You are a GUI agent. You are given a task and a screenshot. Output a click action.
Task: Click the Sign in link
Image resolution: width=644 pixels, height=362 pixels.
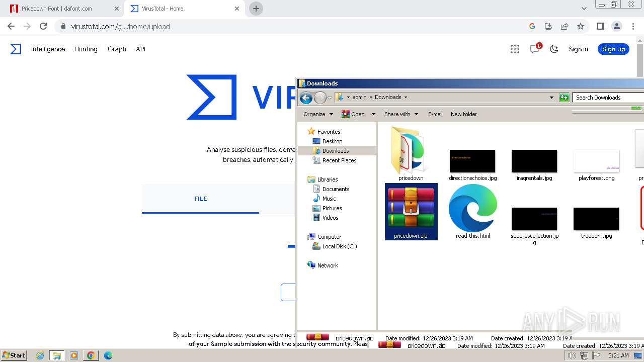pos(579,49)
